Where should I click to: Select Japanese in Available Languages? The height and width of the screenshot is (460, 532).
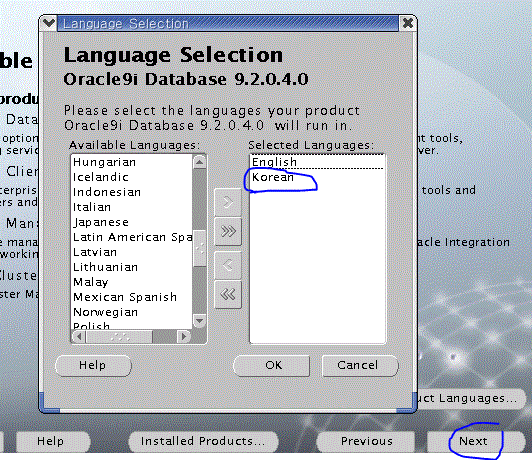(132, 222)
